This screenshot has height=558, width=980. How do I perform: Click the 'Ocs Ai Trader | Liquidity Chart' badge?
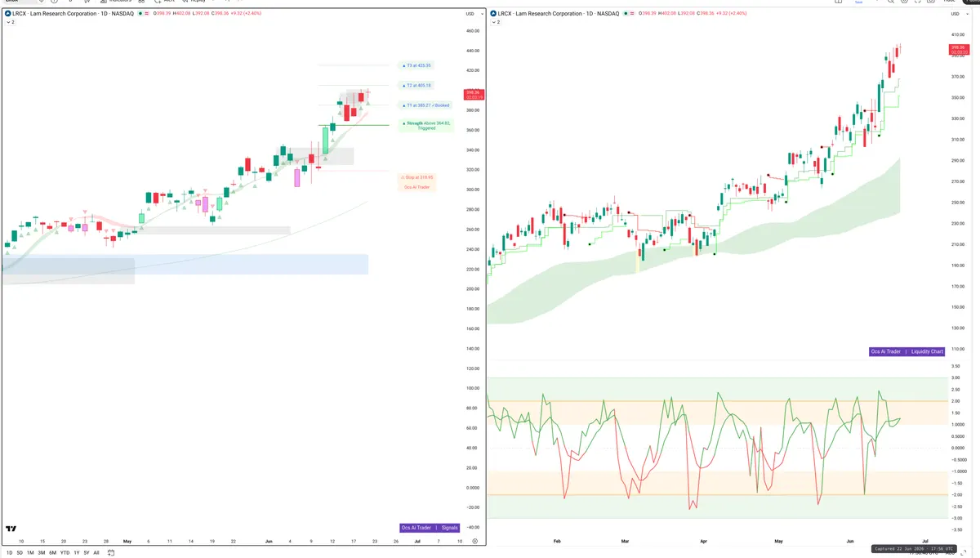point(907,352)
